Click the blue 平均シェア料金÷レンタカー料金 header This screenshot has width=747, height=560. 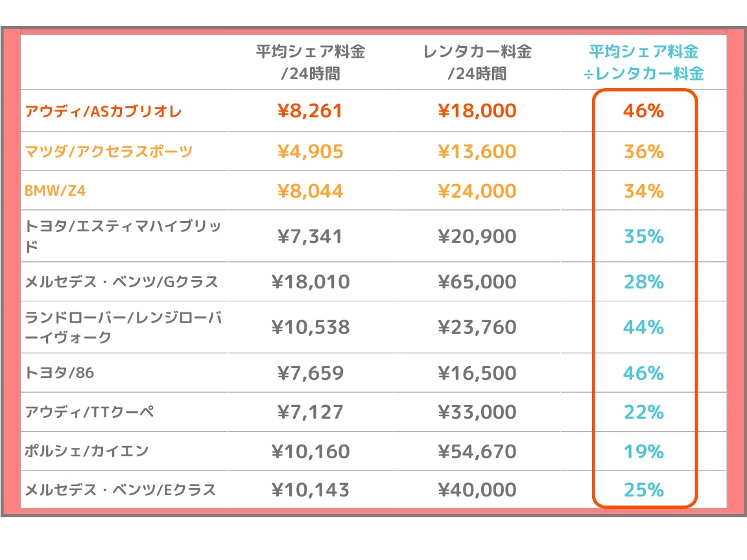click(x=644, y=62)
